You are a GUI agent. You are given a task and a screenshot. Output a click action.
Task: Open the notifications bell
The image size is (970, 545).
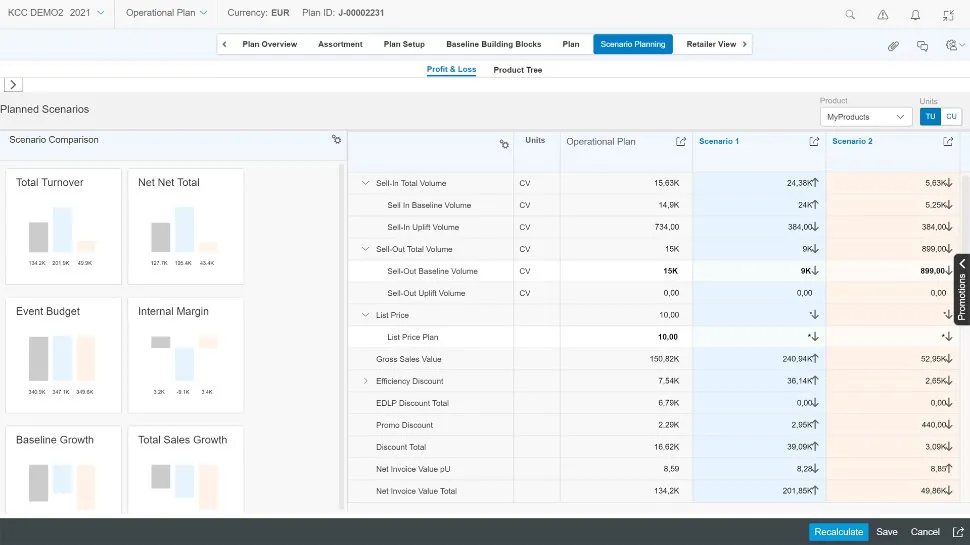click(916, 15)
